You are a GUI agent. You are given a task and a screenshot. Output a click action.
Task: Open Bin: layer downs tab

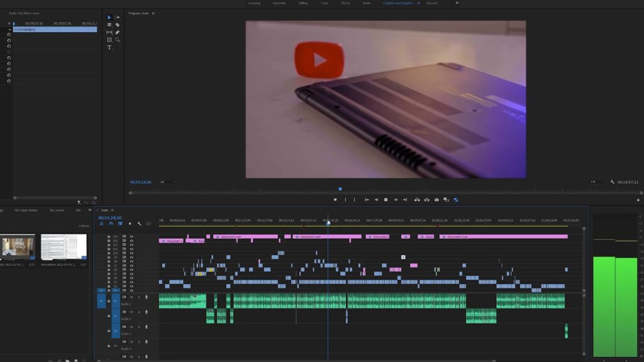26,210
